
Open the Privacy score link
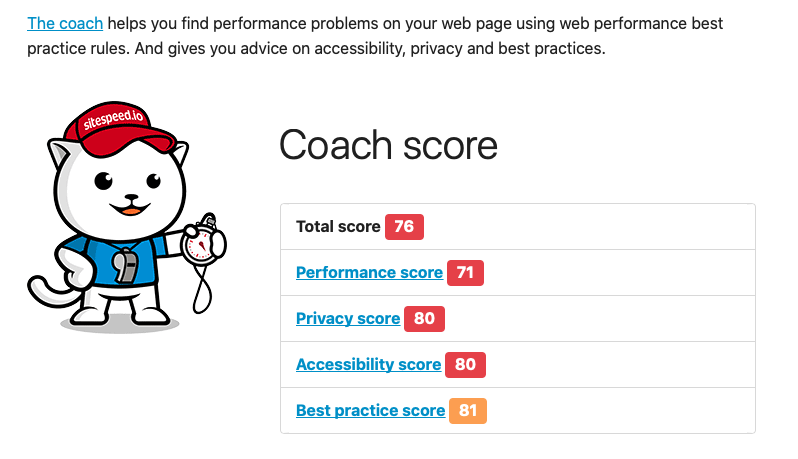point(348,319)
